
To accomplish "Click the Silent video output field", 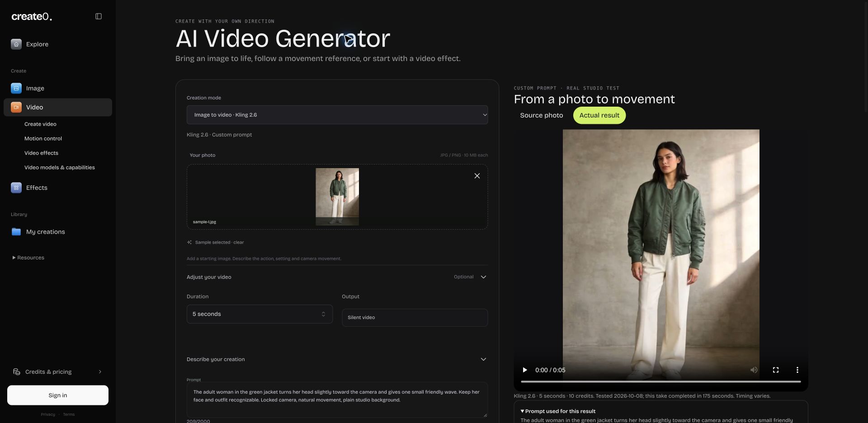I will (x=415, y=318).
